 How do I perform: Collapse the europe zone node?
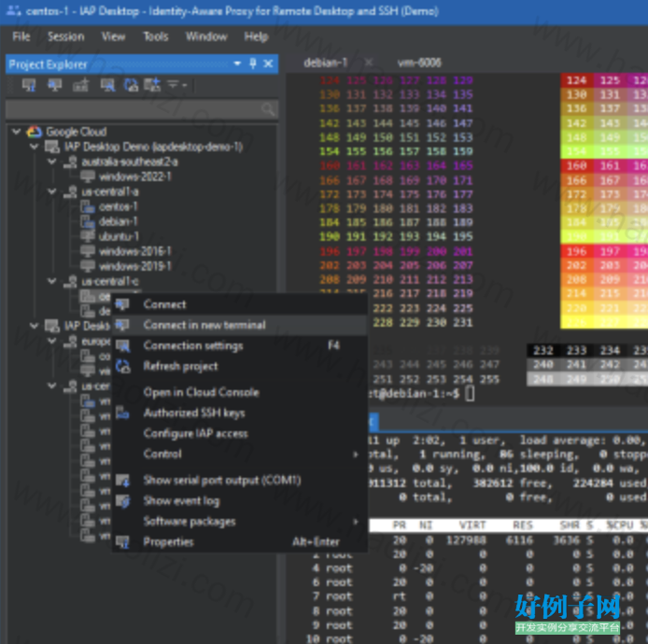pos(52,342)
